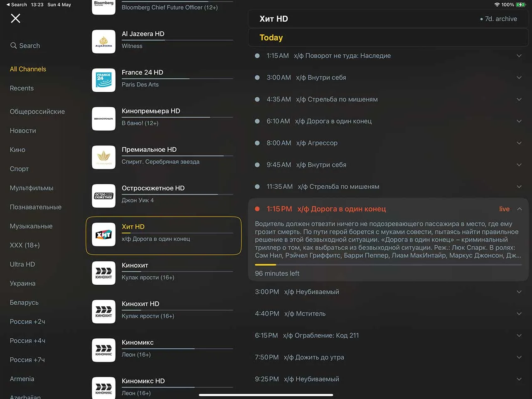Click the Today header in the schedule

[271, 37]
